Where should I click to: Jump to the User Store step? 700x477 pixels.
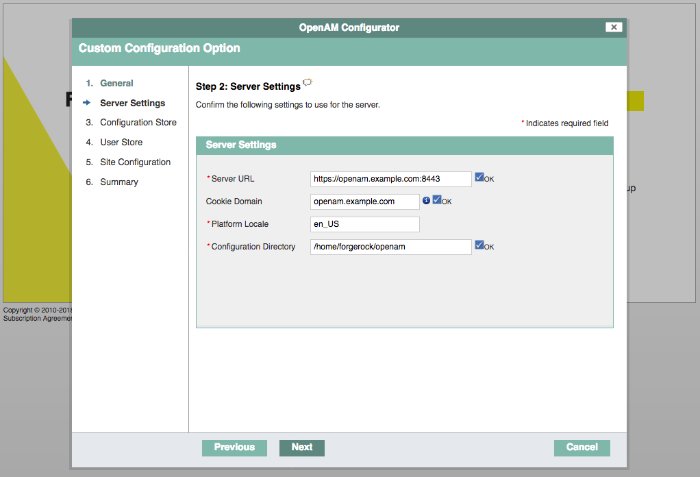[x=121, y=142]
